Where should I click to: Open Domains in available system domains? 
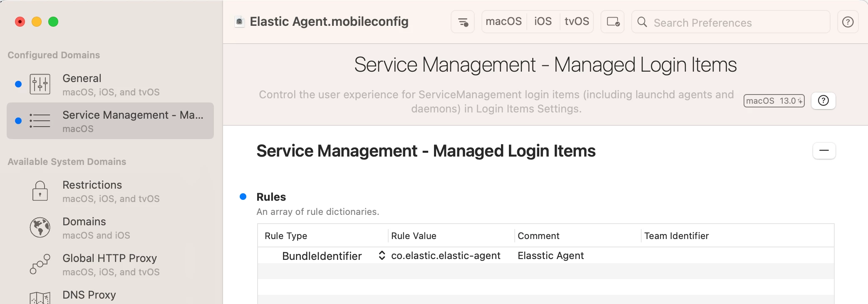pos(110,228)
